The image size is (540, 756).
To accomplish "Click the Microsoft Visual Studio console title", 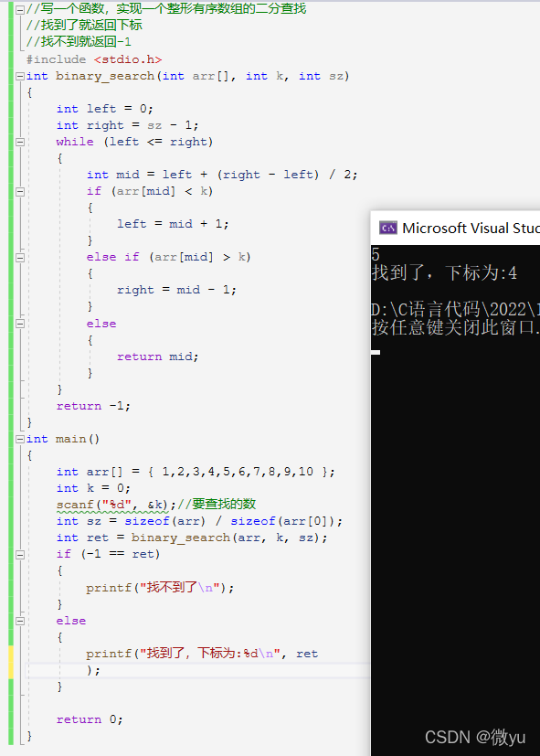I will tap(471, 228).
